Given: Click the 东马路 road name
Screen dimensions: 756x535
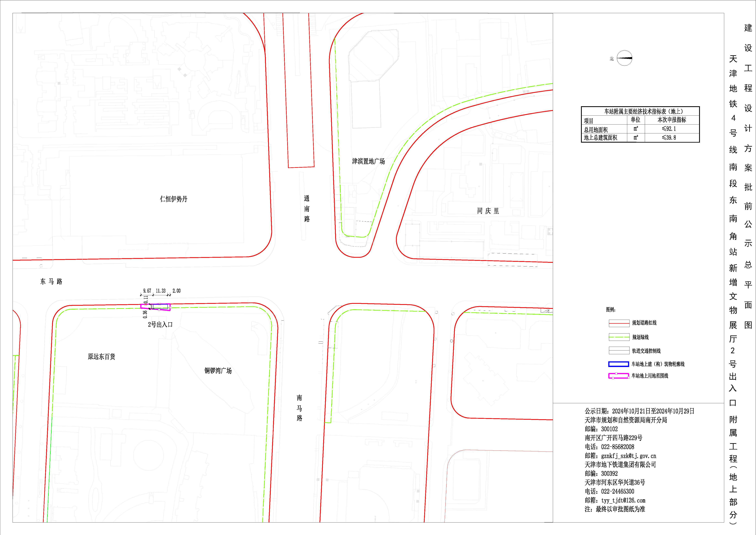Looking at the screenshot, I should (x=51, y=281).
